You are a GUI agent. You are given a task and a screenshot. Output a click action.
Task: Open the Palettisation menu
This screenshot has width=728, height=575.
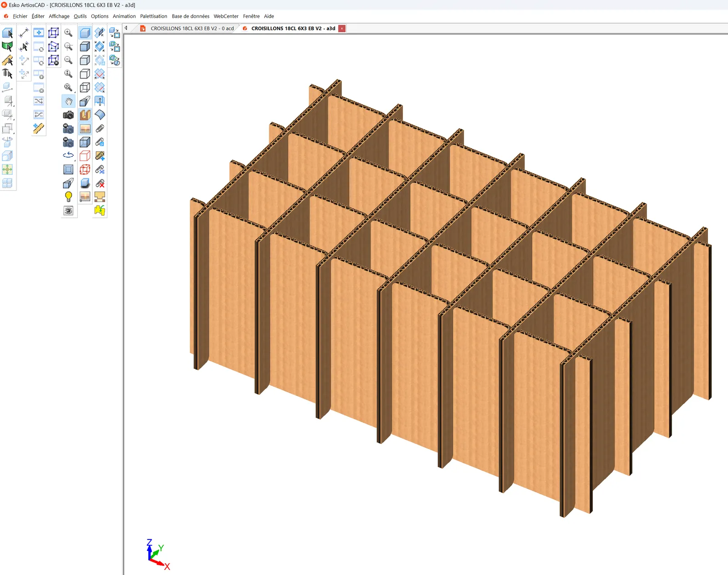point(153,16)
